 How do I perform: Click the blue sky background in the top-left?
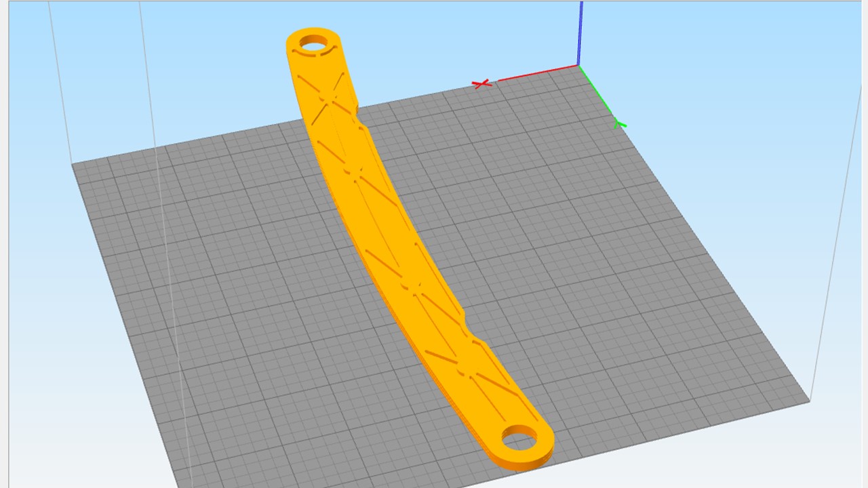coord(102,54)
